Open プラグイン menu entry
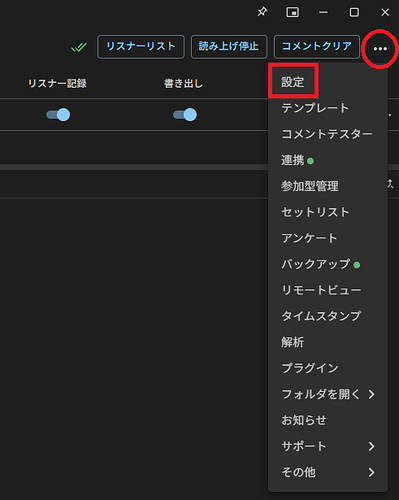 pyautogui.click(x=328, y=368)
